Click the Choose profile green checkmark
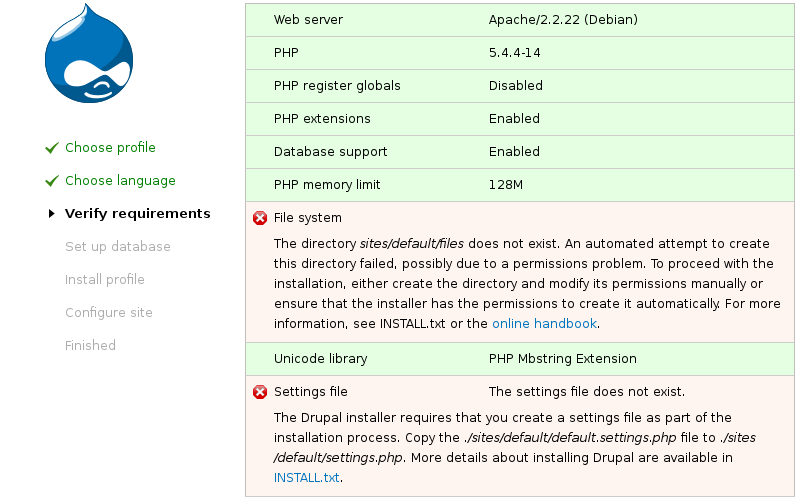This screenshot has height=504, width=807. pyautogui.click(x=52, y=148)
